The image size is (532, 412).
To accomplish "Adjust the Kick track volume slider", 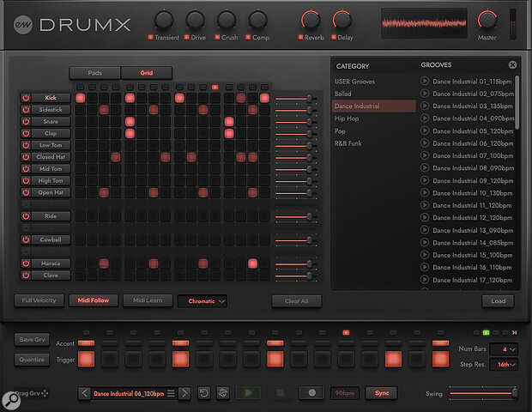I will click(x=296, y=99).
